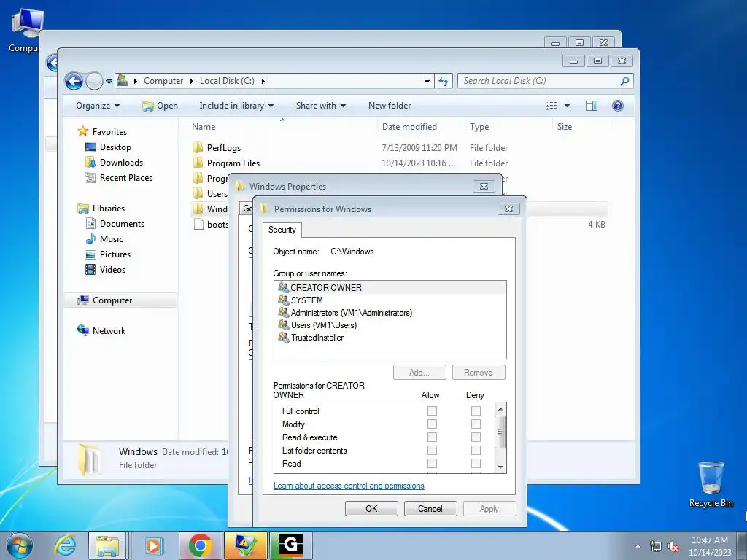Screen dimensions: 747x560
Task: Select Users (VM1\Users) entry
Action: coord(323,324)
